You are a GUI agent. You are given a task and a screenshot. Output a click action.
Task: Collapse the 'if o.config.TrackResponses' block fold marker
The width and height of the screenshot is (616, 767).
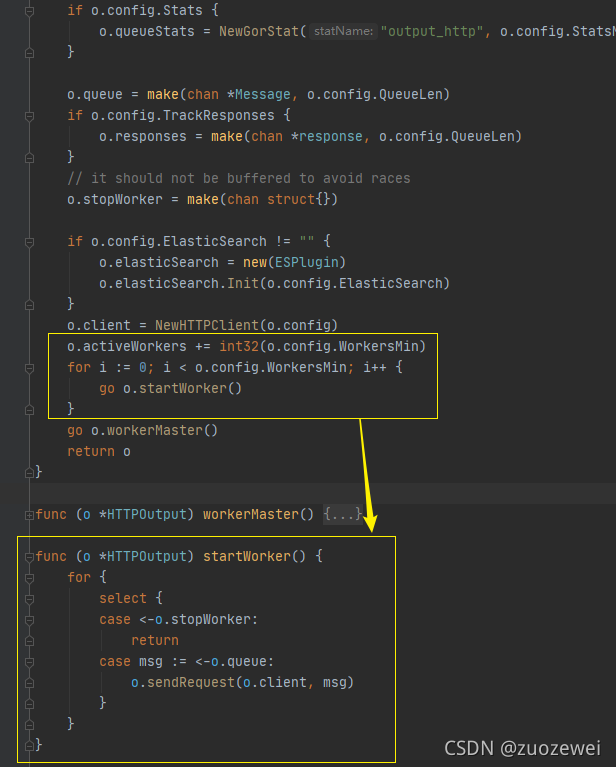tap(29, 116)
